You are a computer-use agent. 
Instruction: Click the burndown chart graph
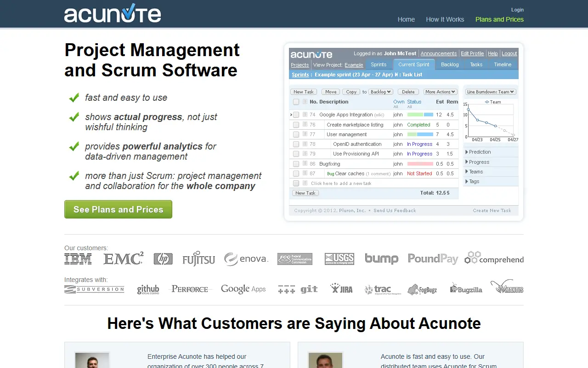[491, 121]
